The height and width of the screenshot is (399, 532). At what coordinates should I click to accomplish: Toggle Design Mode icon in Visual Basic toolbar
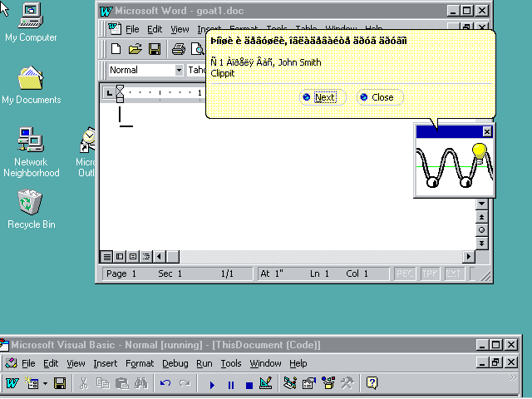[266, 383]
